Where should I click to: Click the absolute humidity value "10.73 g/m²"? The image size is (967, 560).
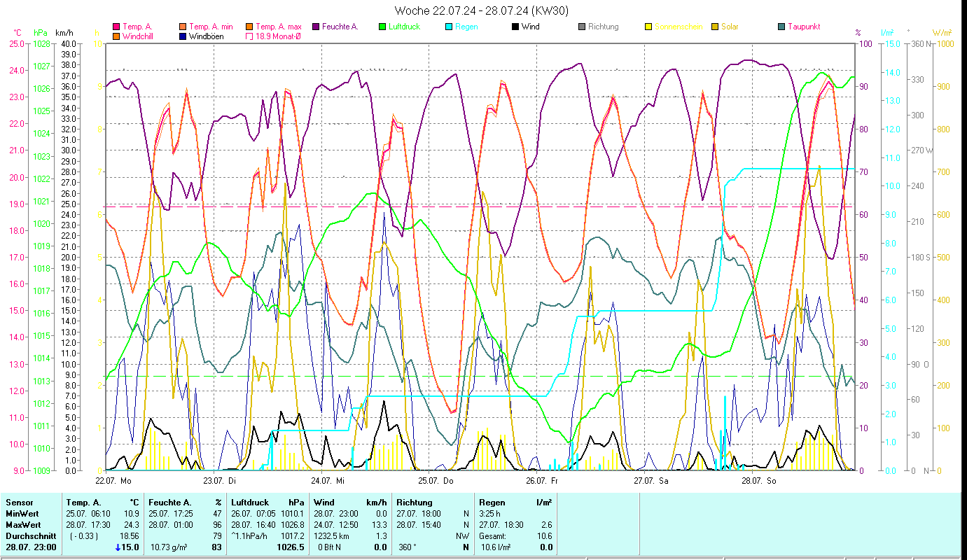click(169, 547)
